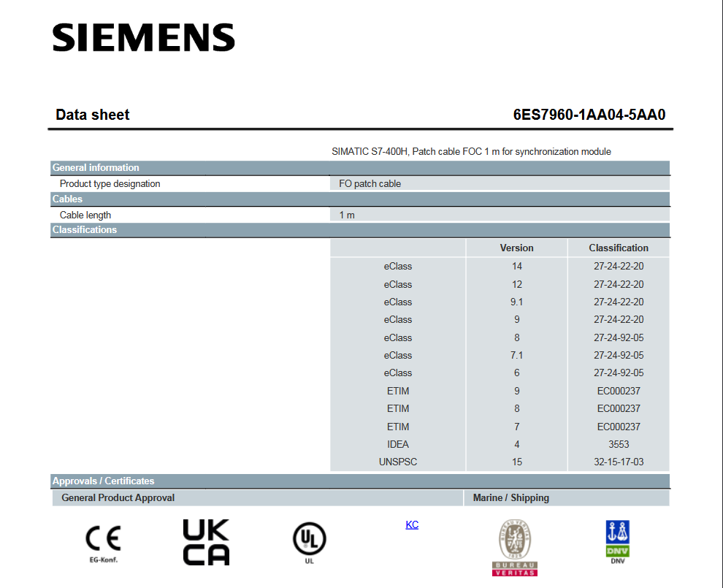
Task: Click the 'Classification' column header
Action: tap(619, 248)
